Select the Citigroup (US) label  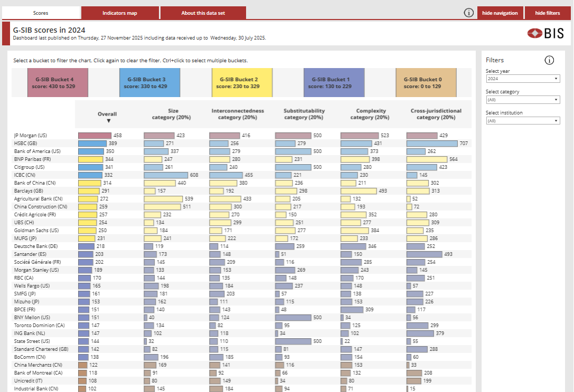coord(29,167)
